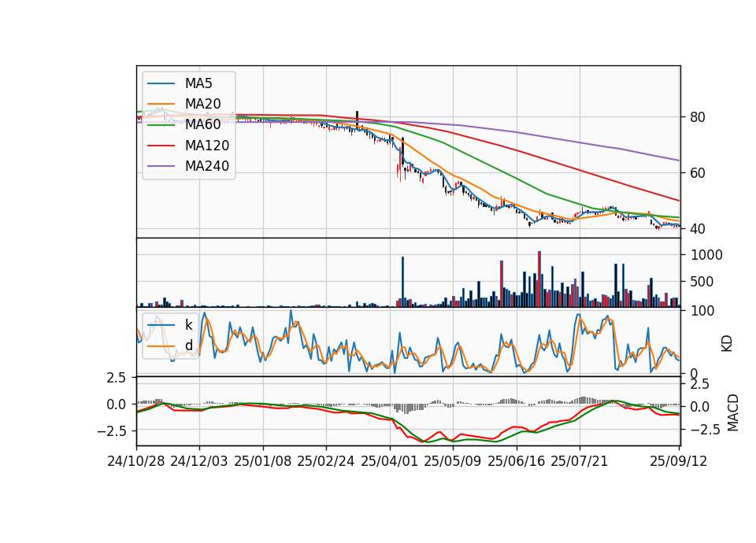Click the KD axis title
Image resolution: width=756 pixels, height=543 pixels.
[727, 344]
